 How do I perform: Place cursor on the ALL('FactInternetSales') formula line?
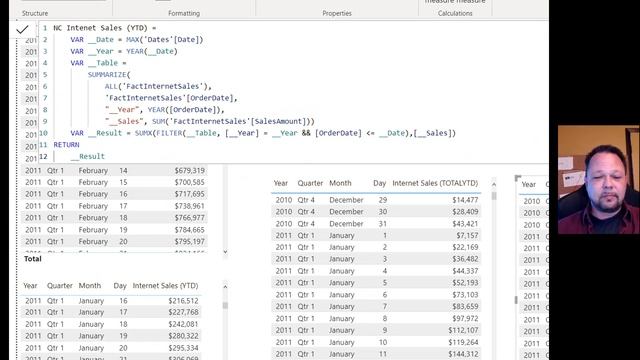pyautogui.click(x=158, y=87)
